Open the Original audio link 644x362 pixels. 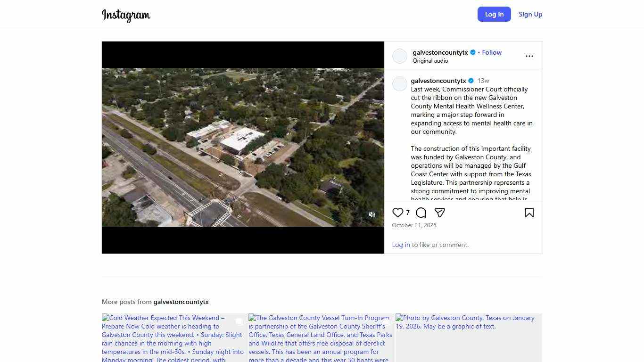[x=430, y=61]
